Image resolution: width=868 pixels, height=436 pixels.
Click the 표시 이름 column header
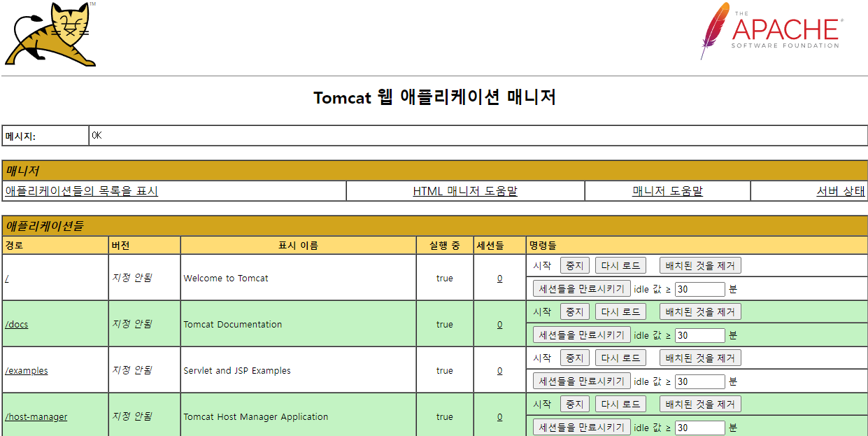click(299, 245)
